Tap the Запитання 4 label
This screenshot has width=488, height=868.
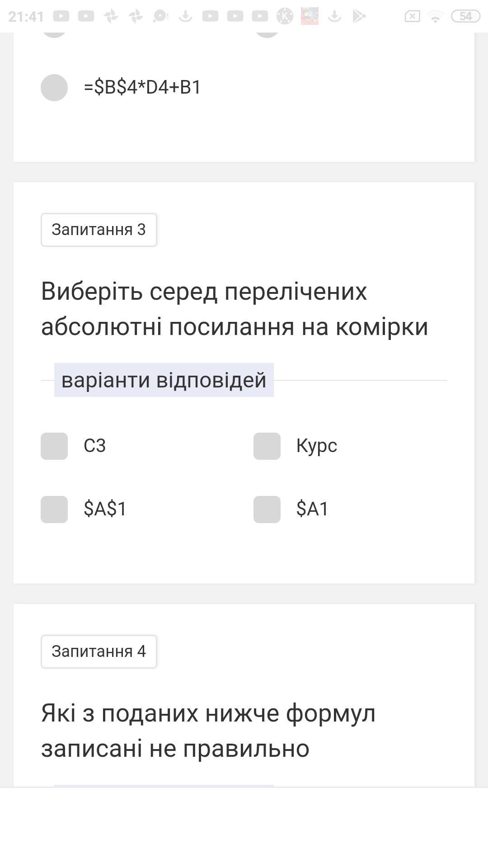(x=99, y=651)
